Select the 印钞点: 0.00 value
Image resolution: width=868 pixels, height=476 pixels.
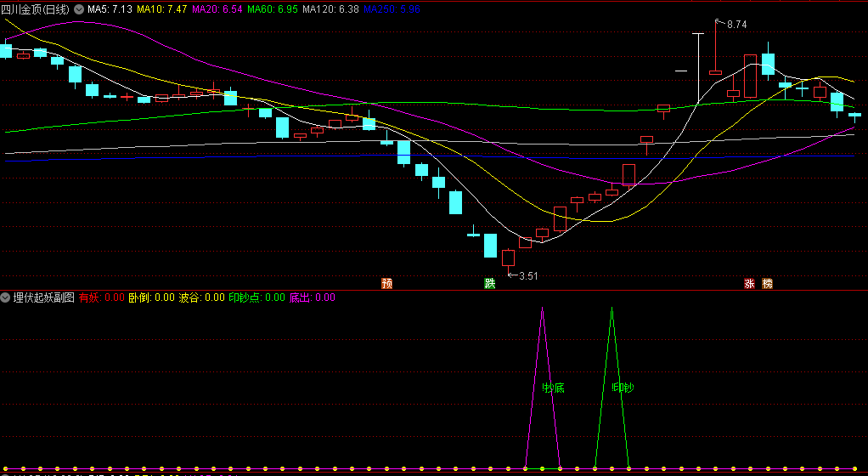(x=256, y=297)
